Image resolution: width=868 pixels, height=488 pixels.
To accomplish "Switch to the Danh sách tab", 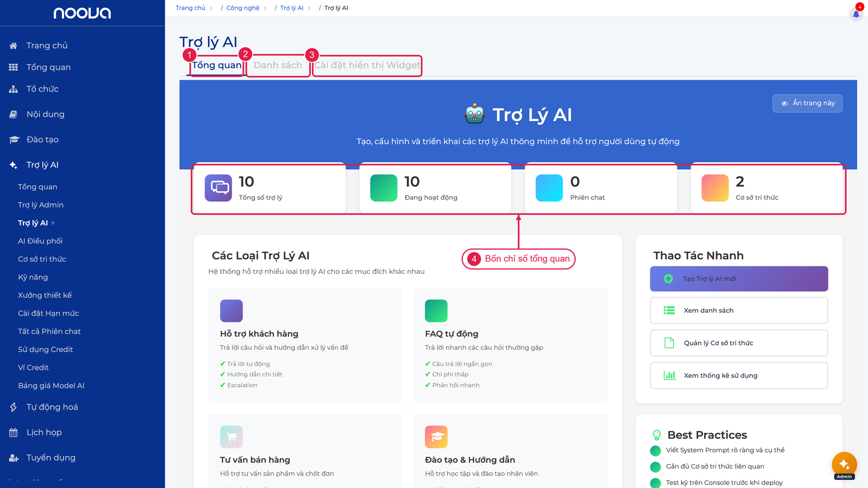I will pyautogui.click(x=278, y=65).
